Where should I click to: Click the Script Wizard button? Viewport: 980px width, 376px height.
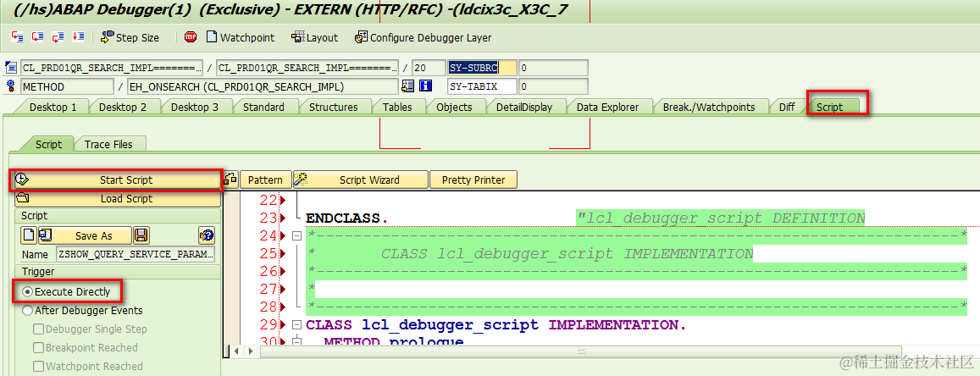pos(361,180)
